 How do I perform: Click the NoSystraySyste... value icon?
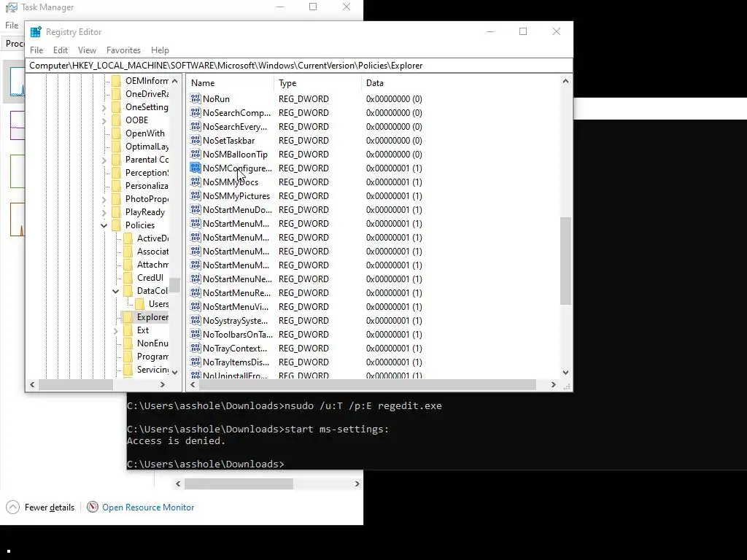pyautogui.click(x=196, y=320)
